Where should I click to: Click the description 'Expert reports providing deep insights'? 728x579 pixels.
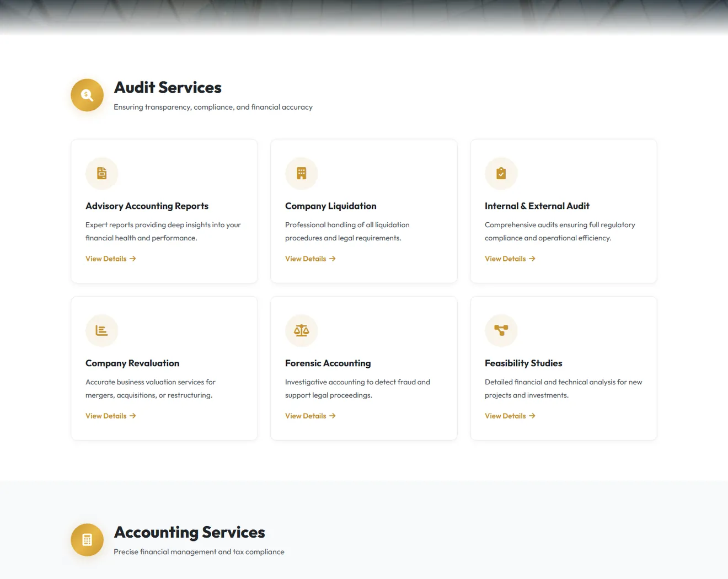(x=163, y=232)
